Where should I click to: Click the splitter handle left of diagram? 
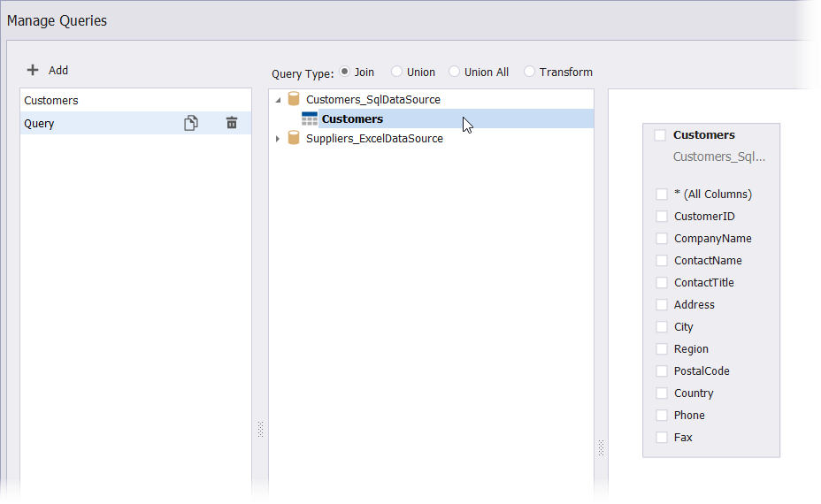click(601, 447)
